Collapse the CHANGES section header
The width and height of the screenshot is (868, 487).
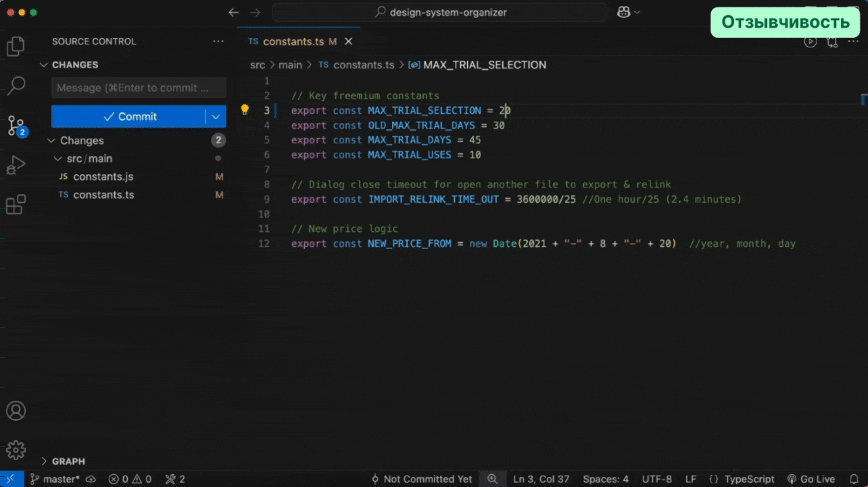(x=74, y=65)
